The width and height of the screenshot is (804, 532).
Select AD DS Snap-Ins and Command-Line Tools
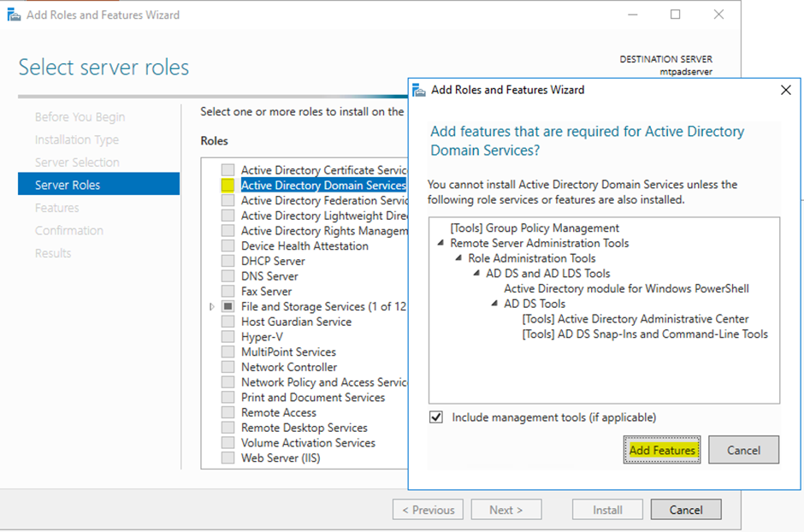(x=645, y=334)
